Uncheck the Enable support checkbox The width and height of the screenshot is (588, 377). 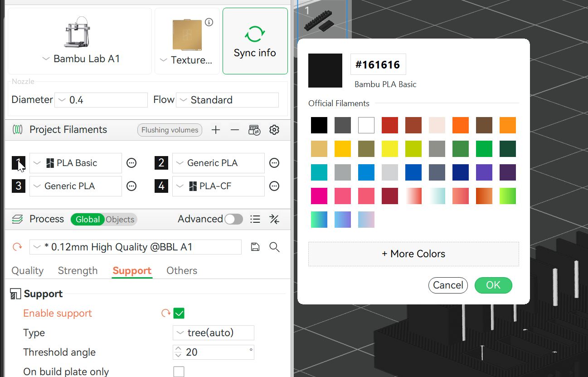179,313
